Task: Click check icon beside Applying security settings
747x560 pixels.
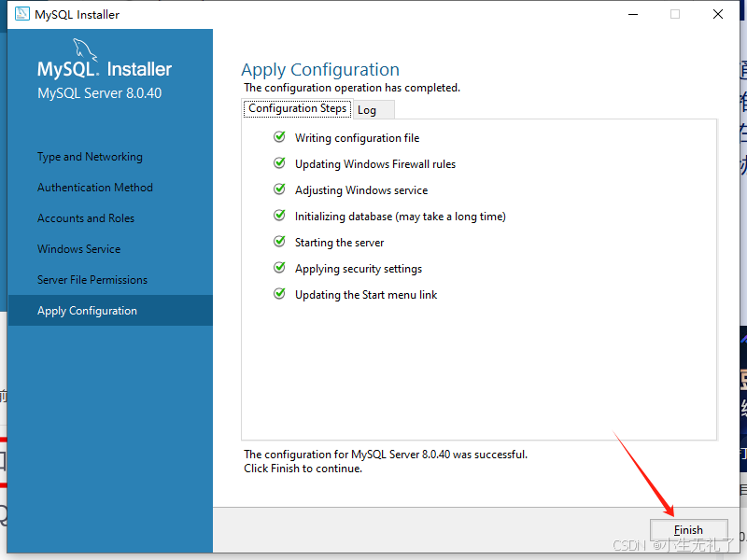Action: [x=279, y=268]
